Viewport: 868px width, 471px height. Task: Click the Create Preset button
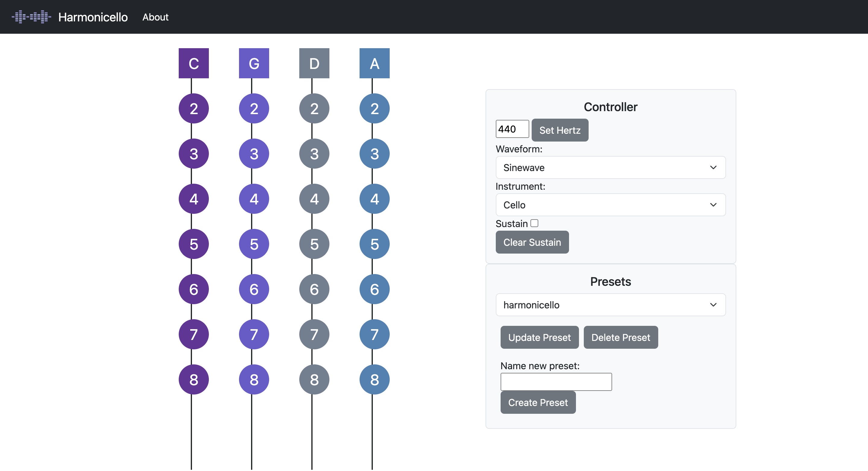tap(538, 402)
